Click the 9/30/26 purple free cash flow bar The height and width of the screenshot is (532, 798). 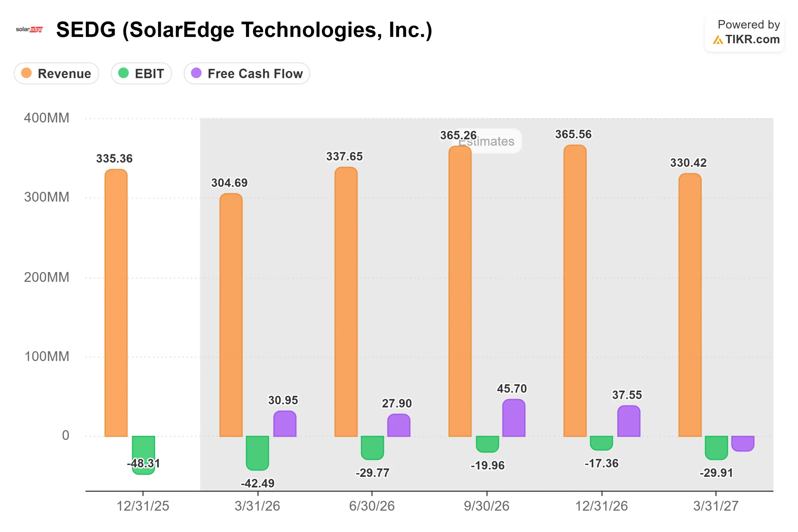tap(514, 418)
